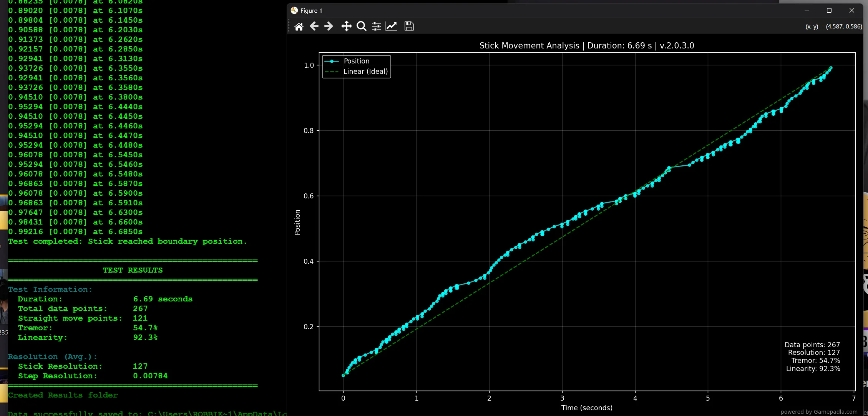Screen dimensions: 868x416
Task: Click the Step Resolution value 0.00784
Action: [x=150, y=376]
